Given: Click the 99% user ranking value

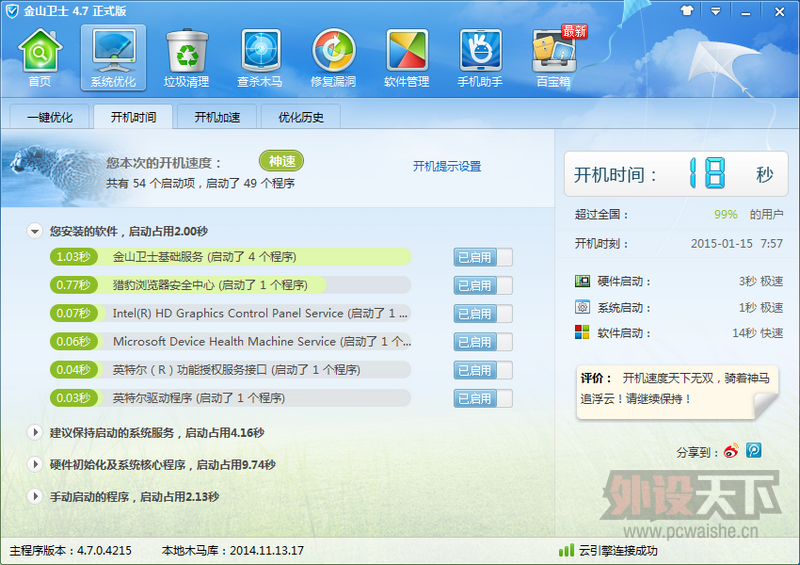Looking at the screenshot, I should coord(726,214).
